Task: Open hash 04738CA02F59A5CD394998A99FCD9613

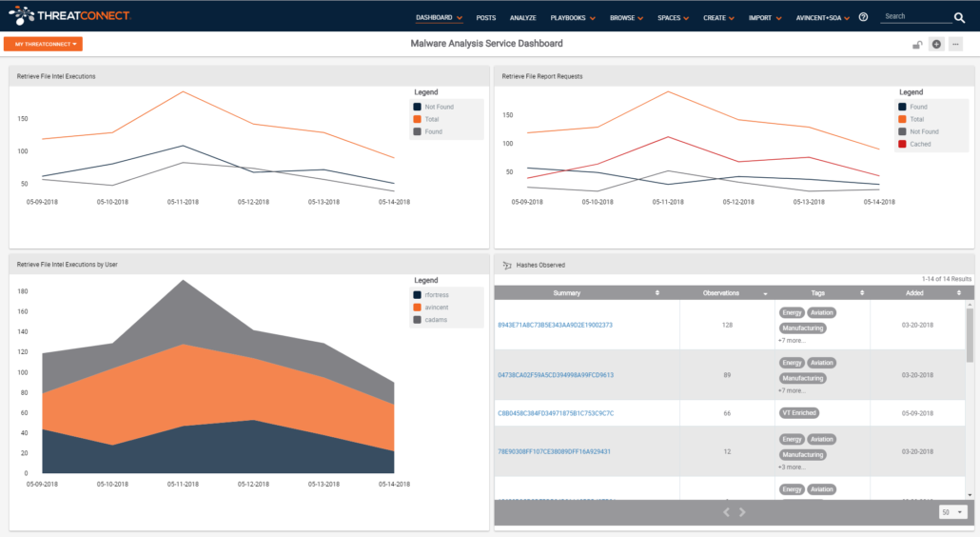Action: [556, 375]
